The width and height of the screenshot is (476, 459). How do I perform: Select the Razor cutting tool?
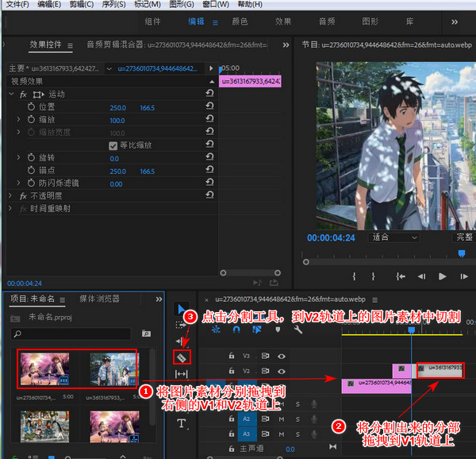[181, 357]
